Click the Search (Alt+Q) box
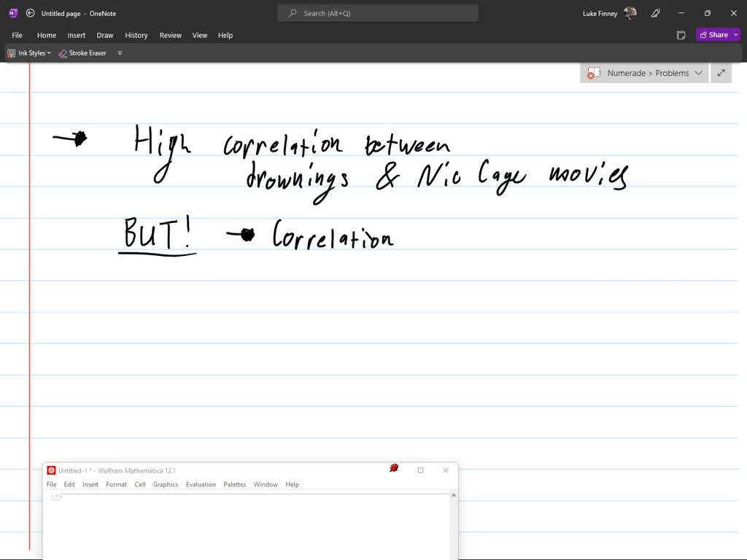 click(x=378, y=13)
